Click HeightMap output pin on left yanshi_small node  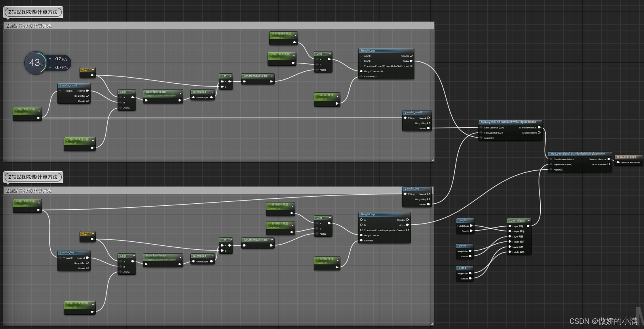(87, 96)
